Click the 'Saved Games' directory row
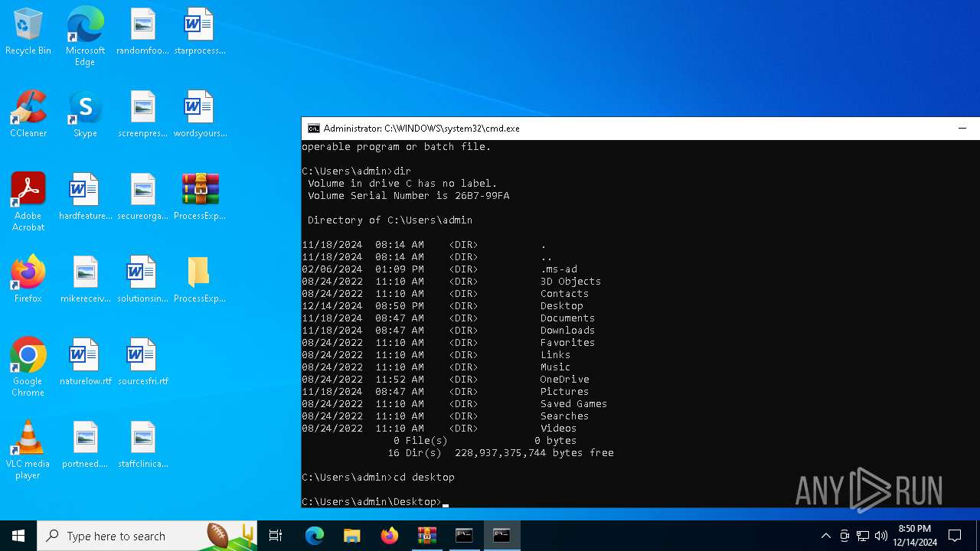The image size is (980, 551). (455, 404)
